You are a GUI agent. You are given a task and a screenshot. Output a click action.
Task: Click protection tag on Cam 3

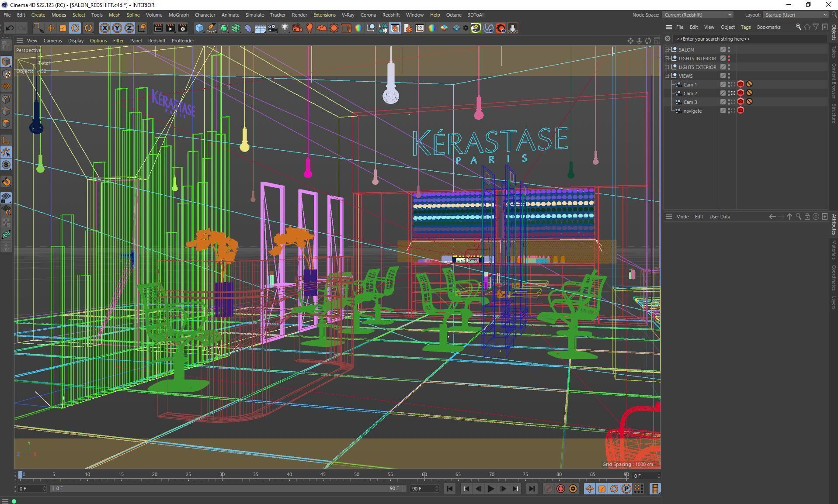749,102
